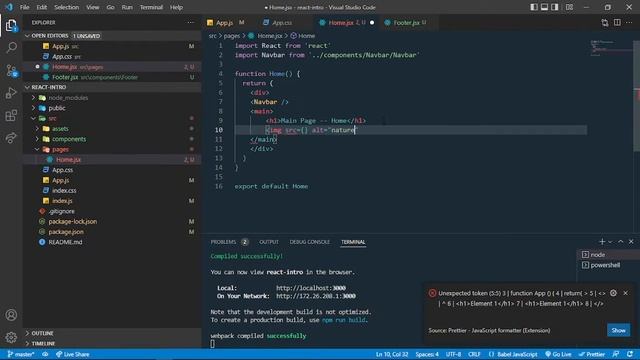This screenshot has height=360, width=640.
Task: Collapse the REACT-INTRO folder section
Action: tap(28, 87)
